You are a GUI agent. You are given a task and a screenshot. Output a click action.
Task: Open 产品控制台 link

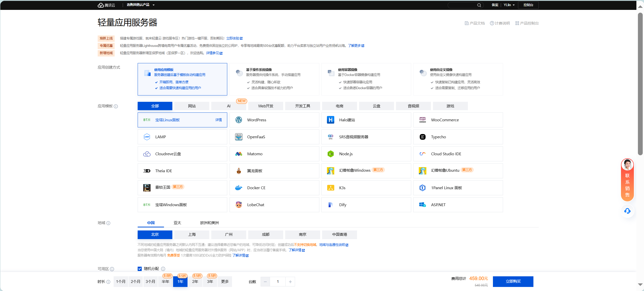(527, 23)
